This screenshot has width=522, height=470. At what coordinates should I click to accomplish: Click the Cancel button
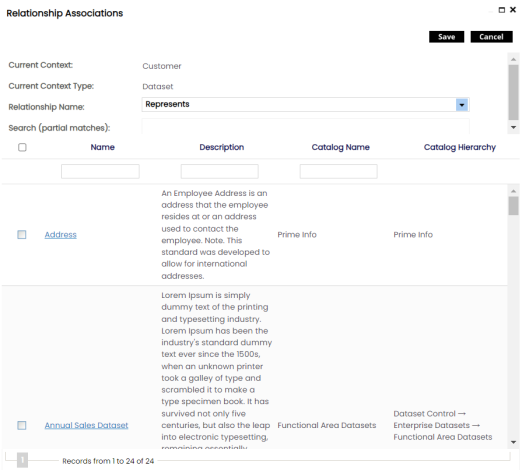pos(491,37)
